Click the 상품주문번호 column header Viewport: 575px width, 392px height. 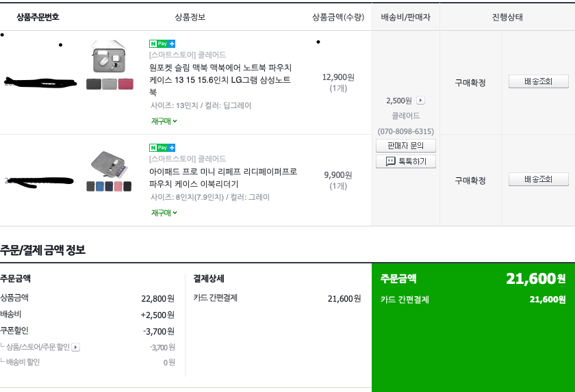click(x=38, y=17)
